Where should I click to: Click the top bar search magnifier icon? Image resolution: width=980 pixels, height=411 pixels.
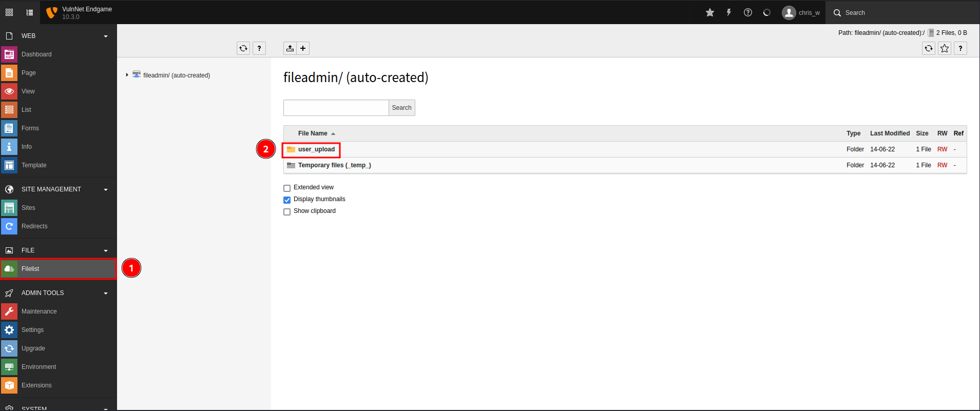837,13
